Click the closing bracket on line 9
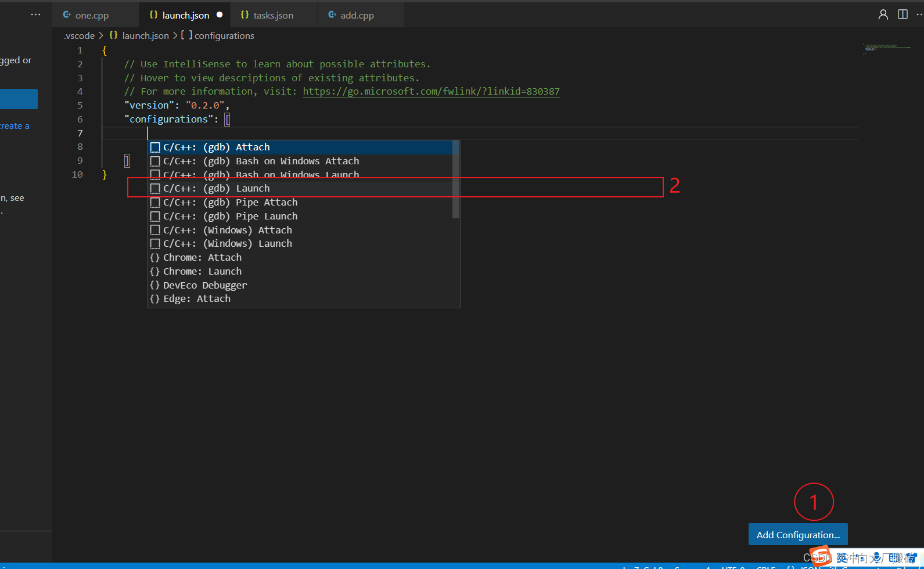Viewport: 924px width, 569px height. pyautogui.click(x=127, y=161)
